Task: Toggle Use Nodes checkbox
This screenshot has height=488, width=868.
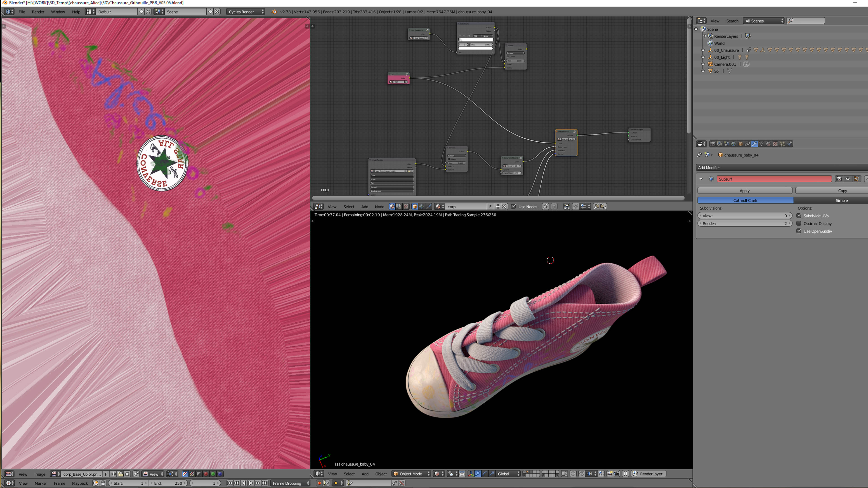Action: [514, 206]
